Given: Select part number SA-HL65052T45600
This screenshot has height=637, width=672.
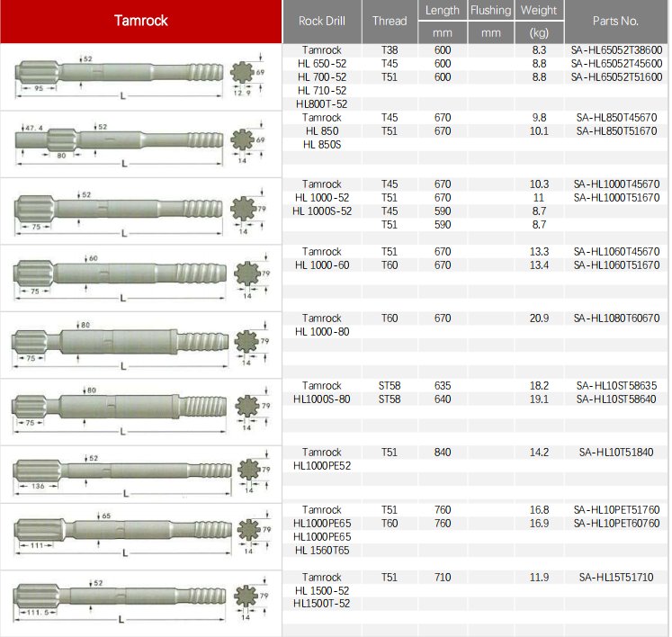Looking at the screenshot, I should tap(616, 64).
